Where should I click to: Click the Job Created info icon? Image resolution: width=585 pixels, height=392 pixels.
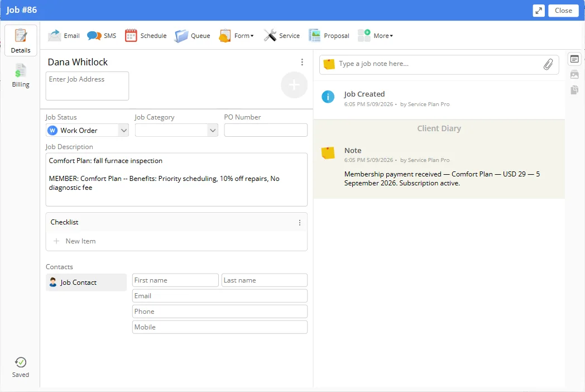coord(328,97)
